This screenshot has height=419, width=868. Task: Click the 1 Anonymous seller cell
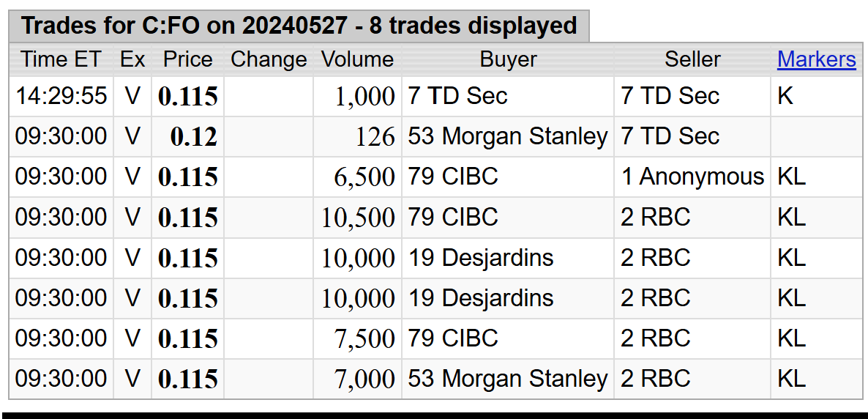pyautogui.click(x=692, y=177)
